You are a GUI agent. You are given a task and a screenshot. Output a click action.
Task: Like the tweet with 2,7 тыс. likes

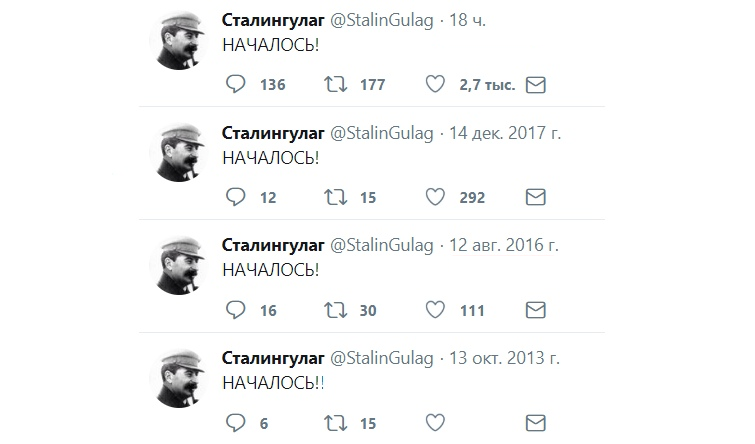[x=435, y=84]
